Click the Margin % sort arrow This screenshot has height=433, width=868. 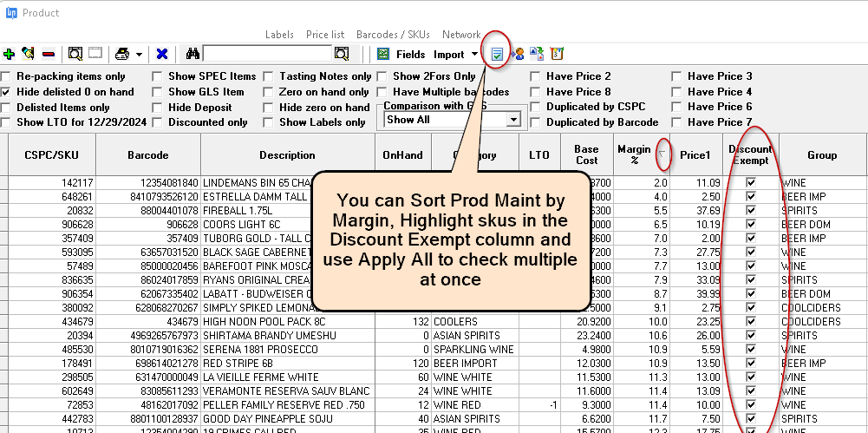point(662,155)
